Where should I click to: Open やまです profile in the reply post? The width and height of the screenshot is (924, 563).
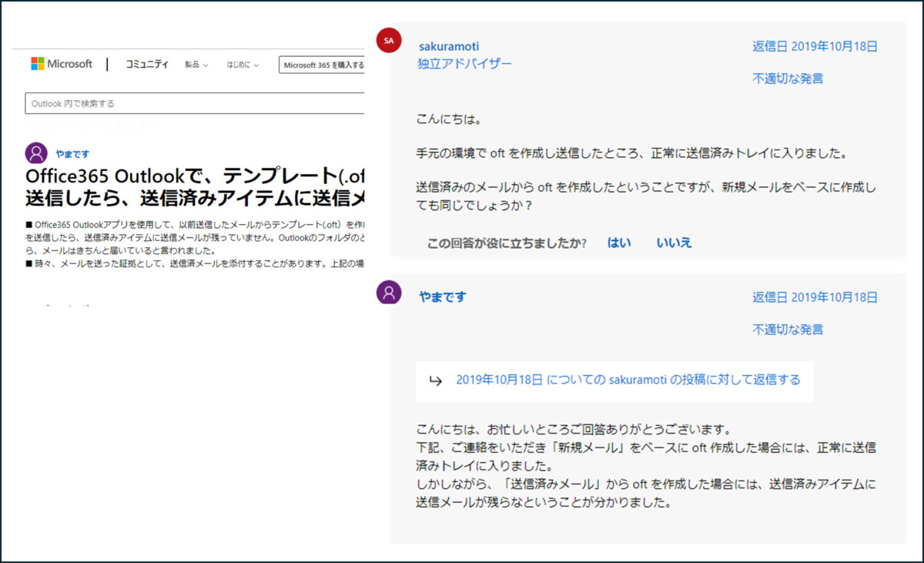tap(442, 297)
